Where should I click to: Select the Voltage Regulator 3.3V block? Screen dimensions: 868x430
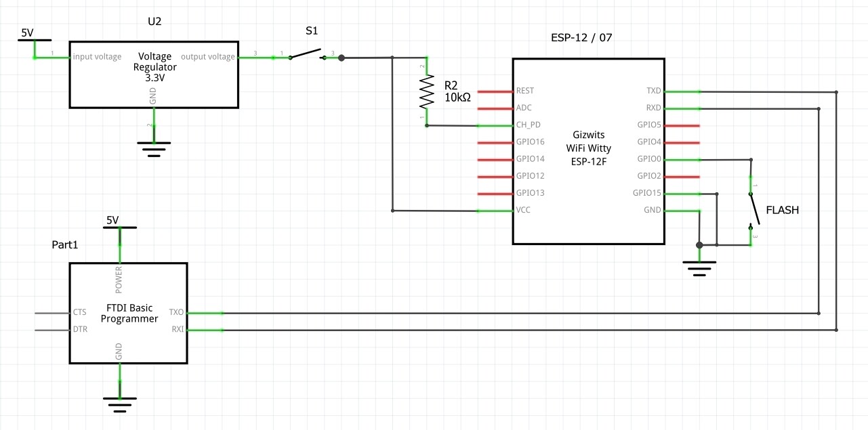154,74
